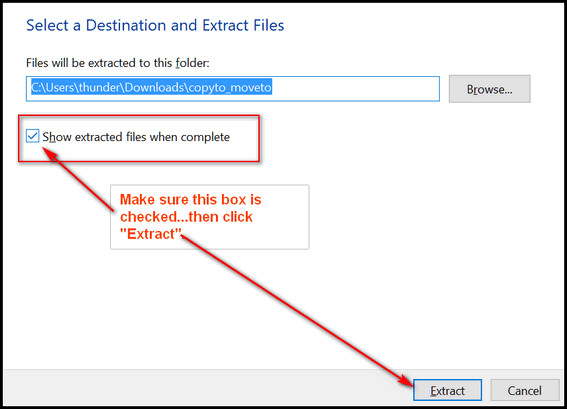Click the red highlight border around the checkbox

click(139, 116)
